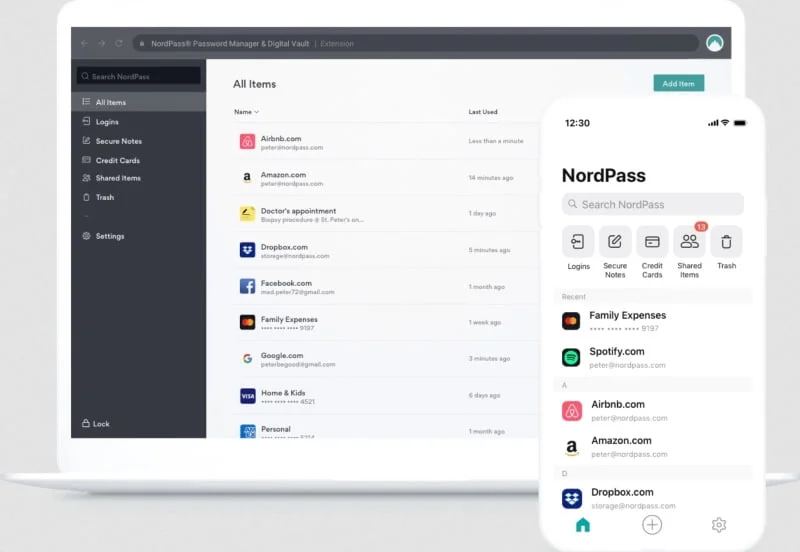Select Logins in the sidebar
Screen dimensions: 800x552
tap(139, 121)
